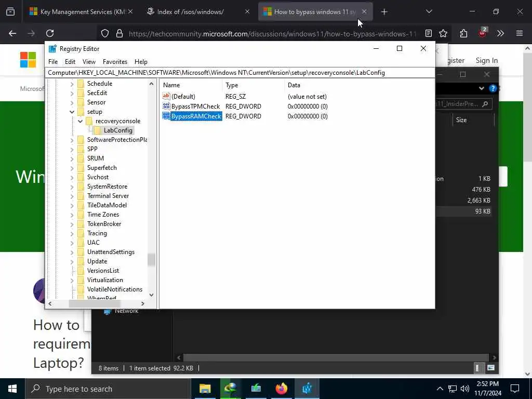Reload the current browser page
This screenshot has height=399, width=532.
click(50, 33)
